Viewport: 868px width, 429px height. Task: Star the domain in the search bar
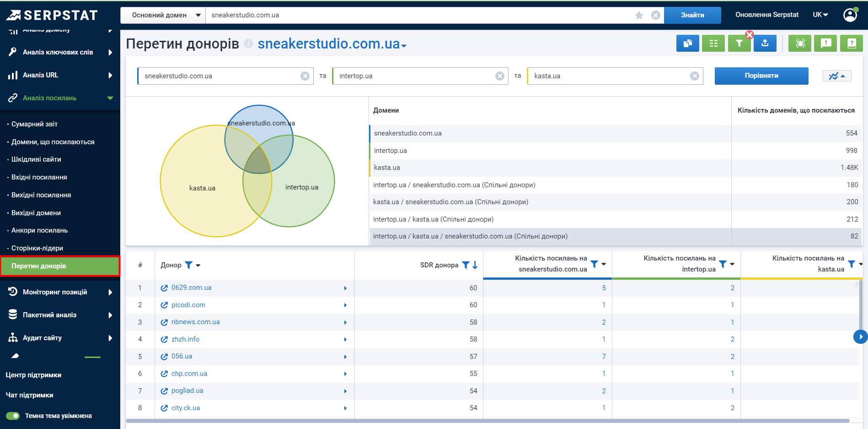[639, 15]
